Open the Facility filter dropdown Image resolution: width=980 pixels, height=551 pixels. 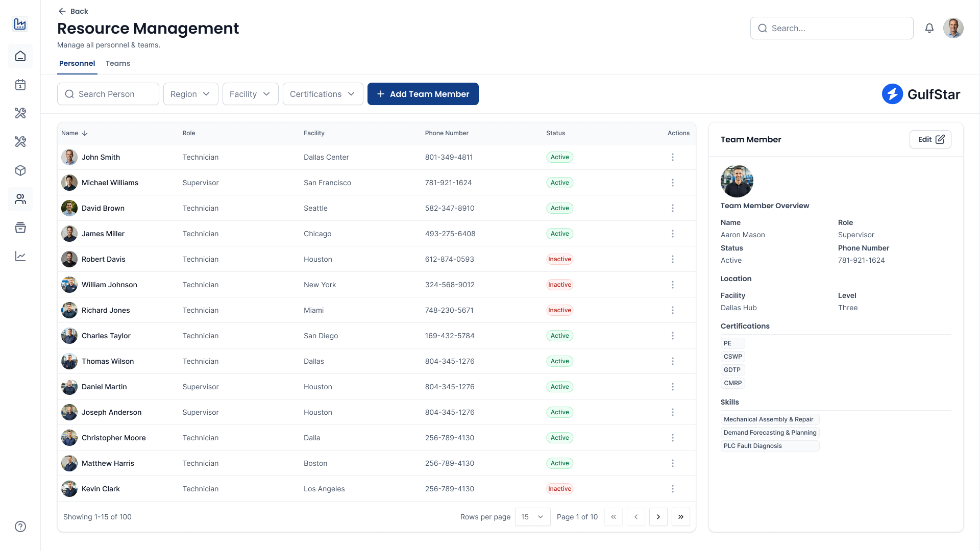pyautogui.click(x=250, y=94)
